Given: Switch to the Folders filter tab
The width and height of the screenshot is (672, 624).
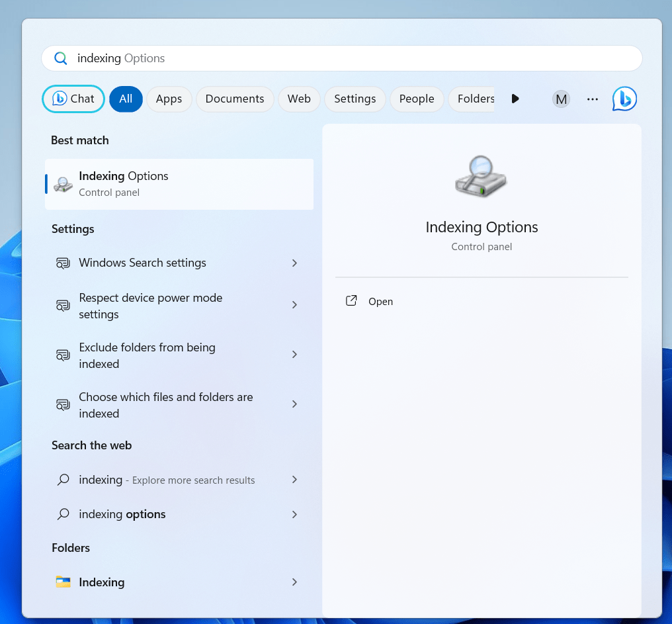Looking at the screenshot, I should pos(472,99).
